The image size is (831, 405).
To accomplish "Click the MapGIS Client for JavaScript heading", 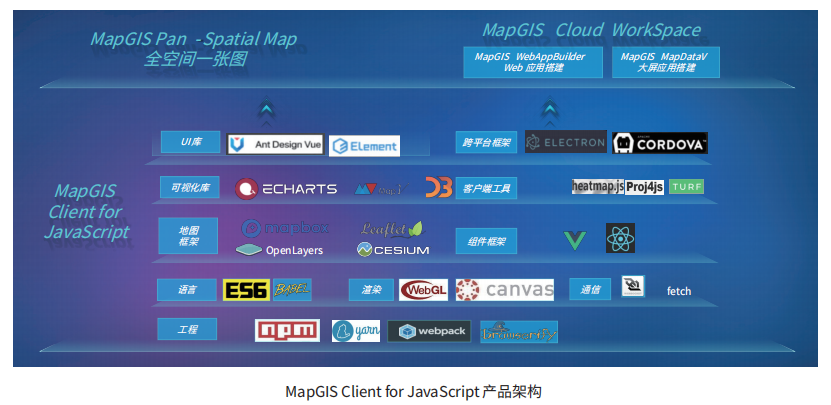I will [86, 212].
